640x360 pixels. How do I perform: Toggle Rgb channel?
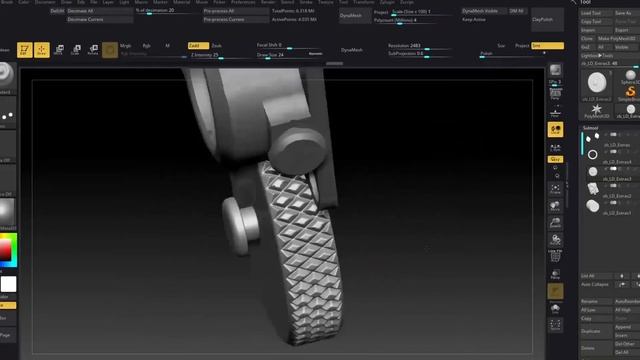coord(147,46)
